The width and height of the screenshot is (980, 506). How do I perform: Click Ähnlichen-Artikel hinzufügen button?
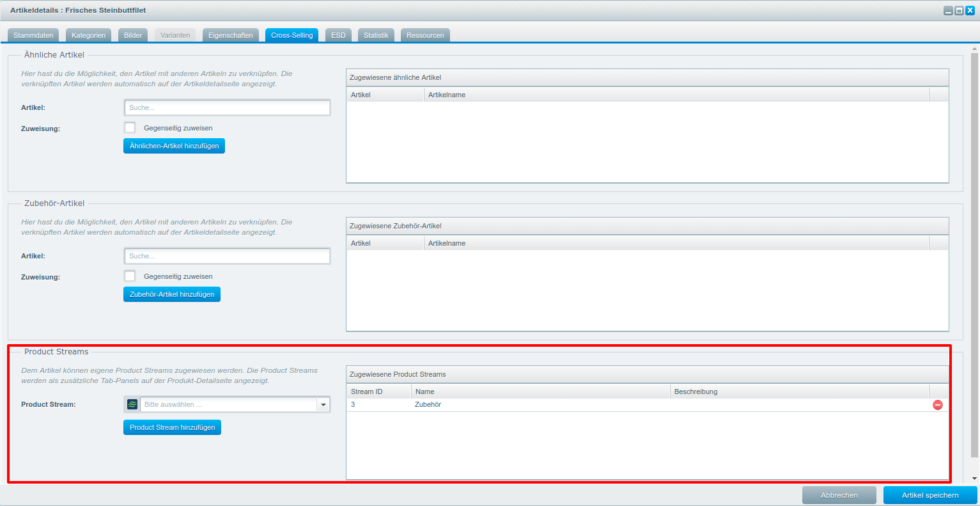coord(174,146)
